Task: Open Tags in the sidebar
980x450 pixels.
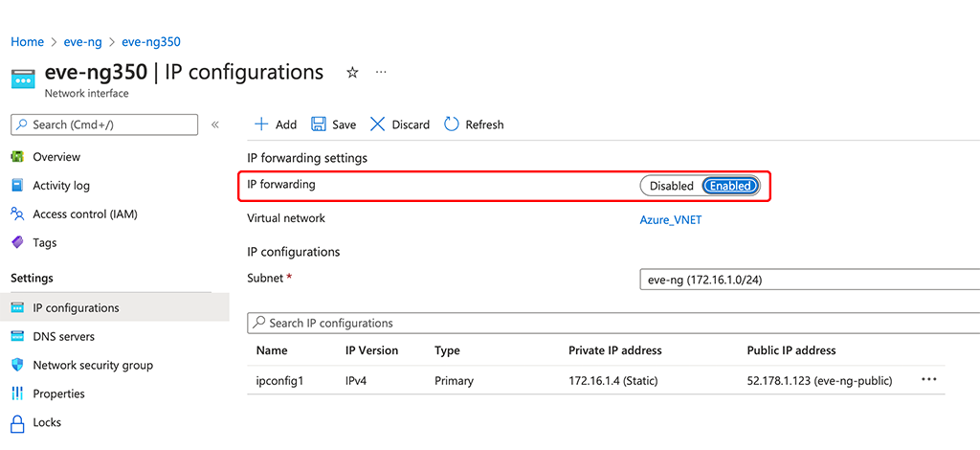Action: [x=44, y=242]
